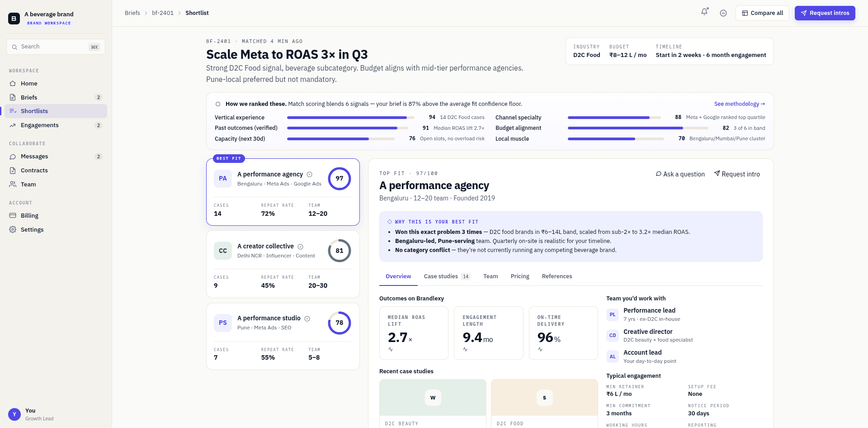
Task: Click the PS avatar on performance studio card
Action: tap(223, 323)
